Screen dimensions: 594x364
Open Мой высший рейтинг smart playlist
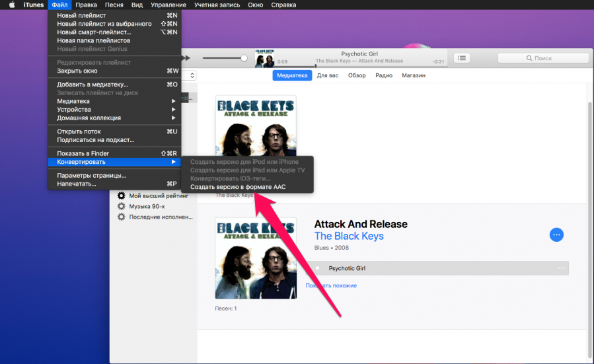(159, 196)
